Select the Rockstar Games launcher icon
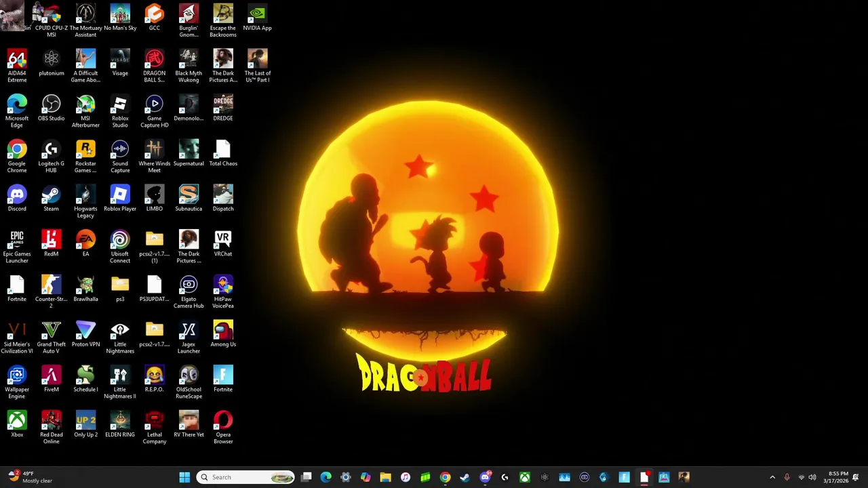The height and width of the screenshot is (488, 868). 85,157
